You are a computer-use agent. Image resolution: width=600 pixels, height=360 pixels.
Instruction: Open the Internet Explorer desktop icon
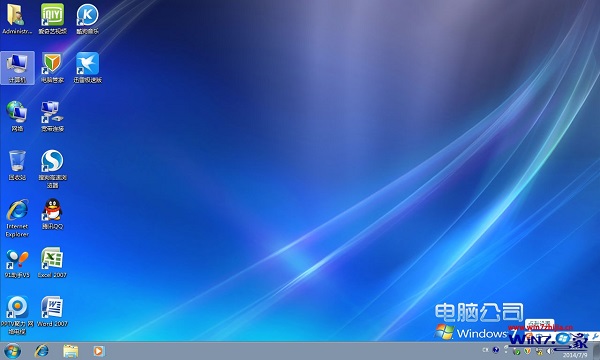17,218
